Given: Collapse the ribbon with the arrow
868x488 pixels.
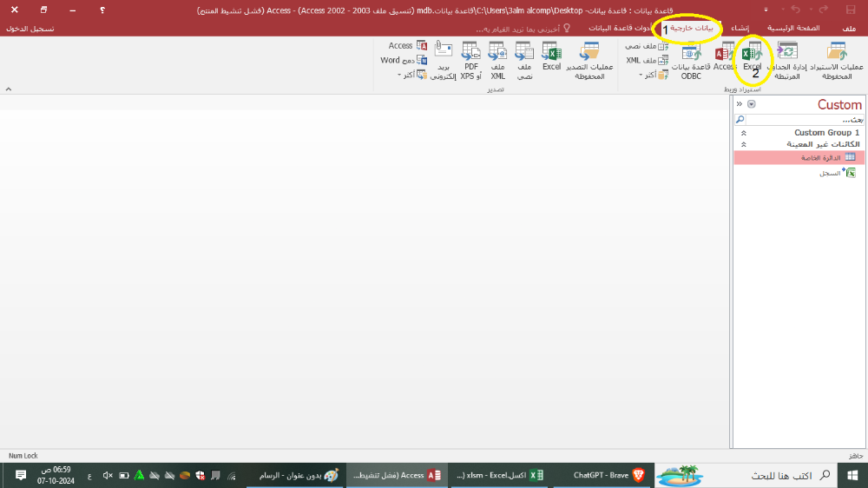Looking at the screenshot, I should [9, 89].
